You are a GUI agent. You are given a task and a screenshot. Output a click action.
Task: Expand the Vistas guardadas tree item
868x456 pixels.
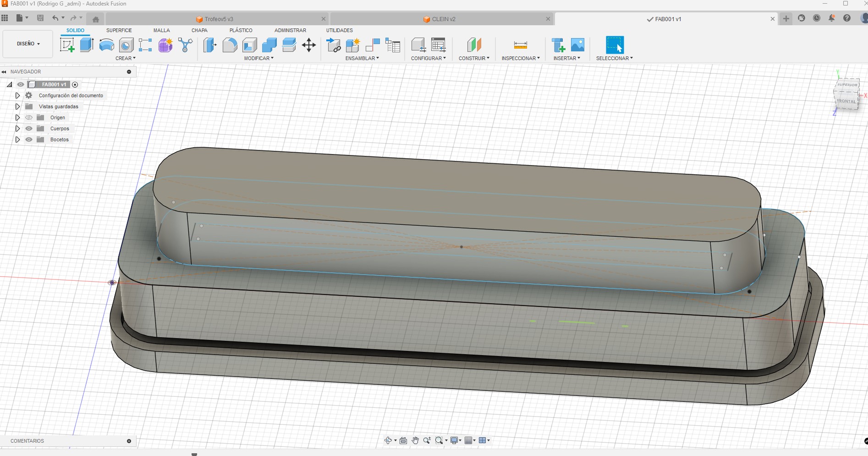(17, 106)
